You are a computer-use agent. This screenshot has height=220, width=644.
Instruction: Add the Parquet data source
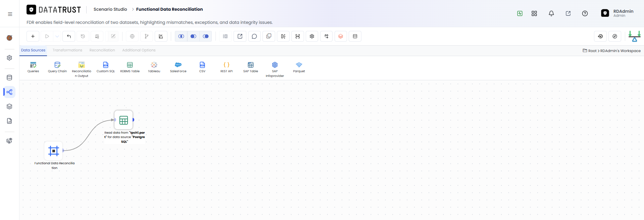tap(299, 67)
